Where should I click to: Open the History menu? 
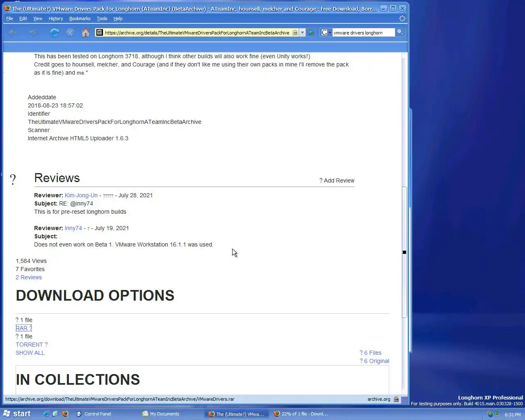pyautogui.click(x=56, y=18)
